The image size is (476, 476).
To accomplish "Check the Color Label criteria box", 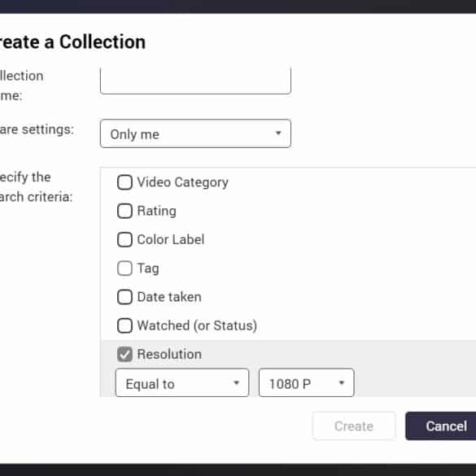I will [124, 239].
